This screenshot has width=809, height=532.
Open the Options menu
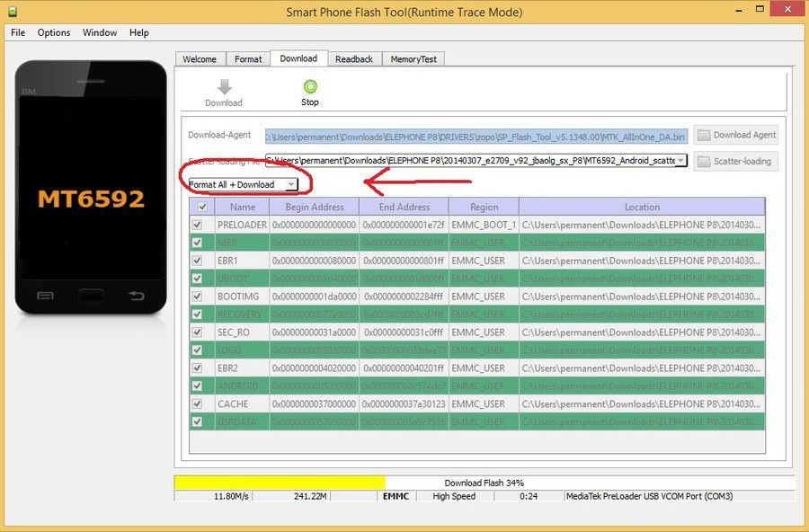pyautogui.click(x=54, y=32)
